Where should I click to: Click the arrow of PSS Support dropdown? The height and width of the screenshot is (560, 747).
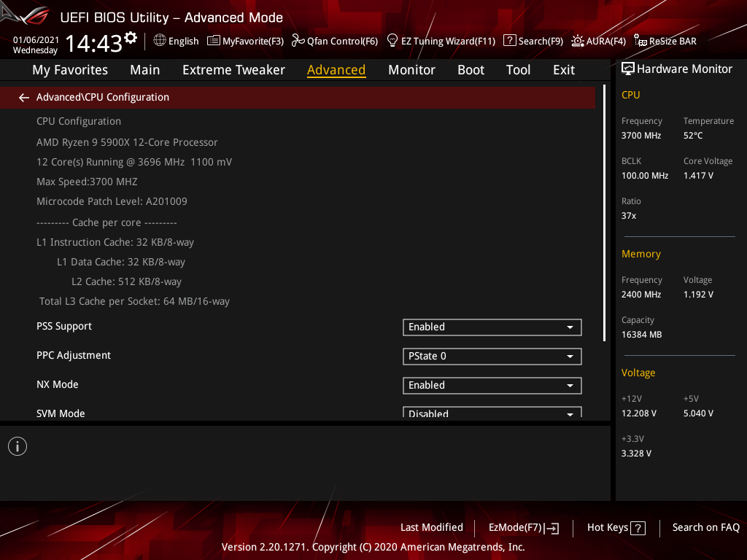pyautogui.click(x=570, y=327)
